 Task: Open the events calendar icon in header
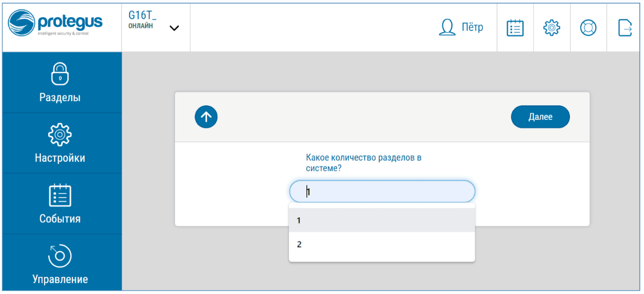(515, 27)
